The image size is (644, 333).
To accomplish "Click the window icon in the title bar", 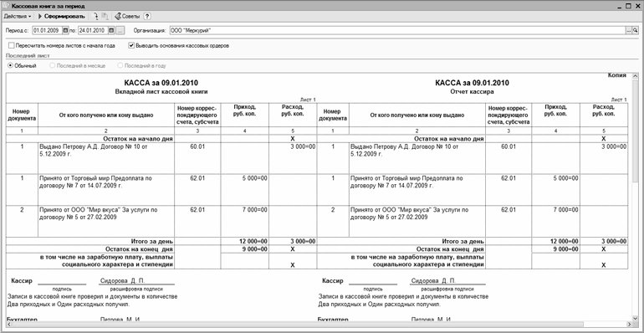I will pyautogui.click(x=6, y=6).
